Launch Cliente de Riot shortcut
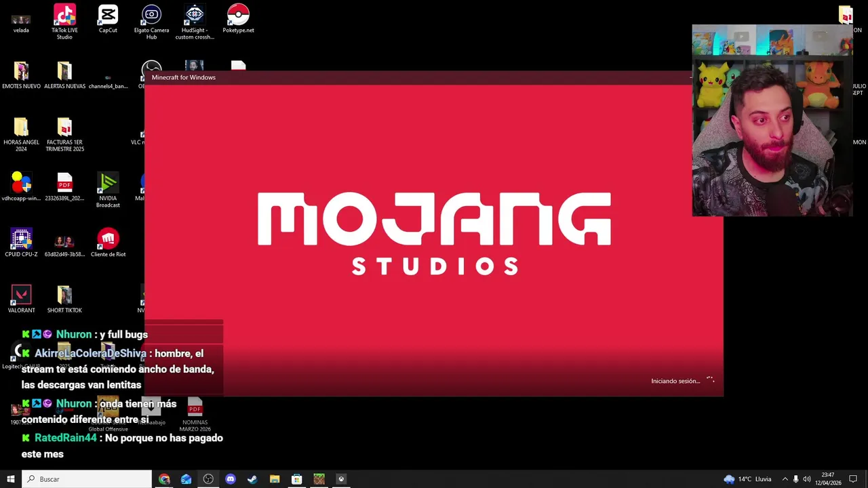868x488 pixels. (x=108, y=243)
